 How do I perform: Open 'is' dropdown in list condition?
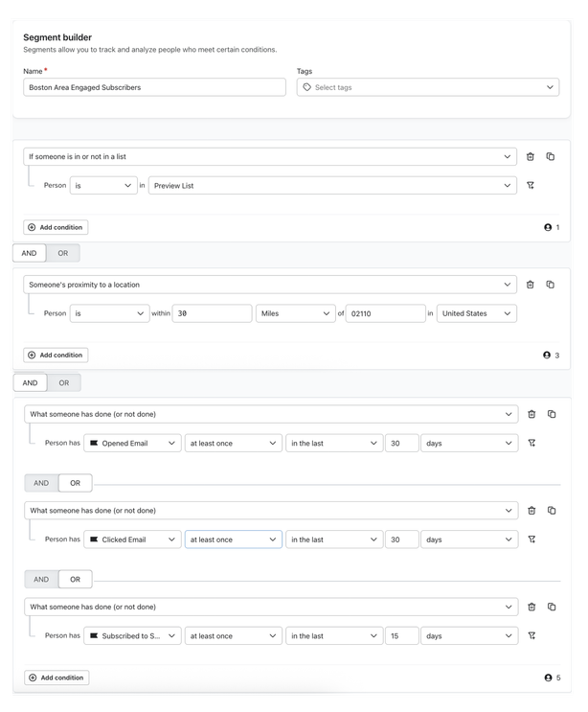[103, 185]
